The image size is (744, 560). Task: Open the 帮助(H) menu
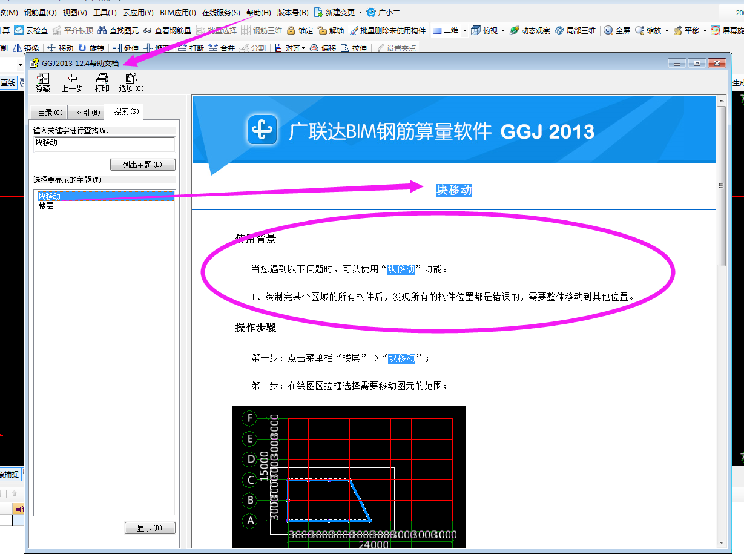258,12
